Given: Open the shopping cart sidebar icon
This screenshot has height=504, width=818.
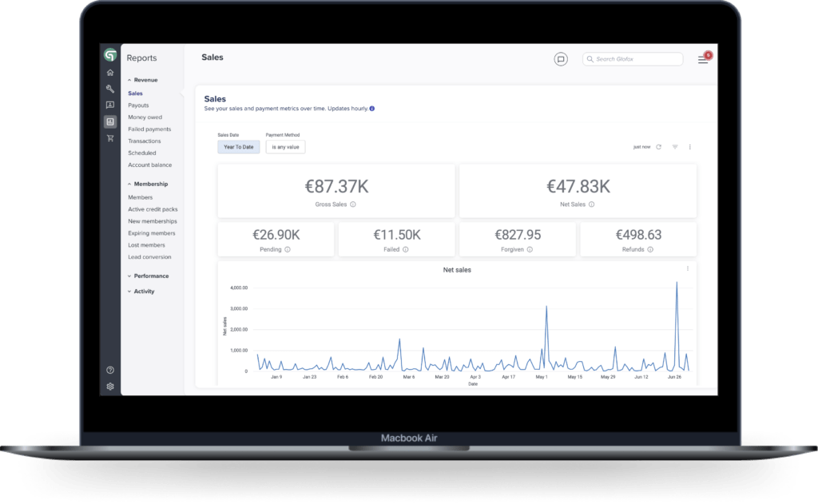Looking at the screenshot, I should (110, 138).
